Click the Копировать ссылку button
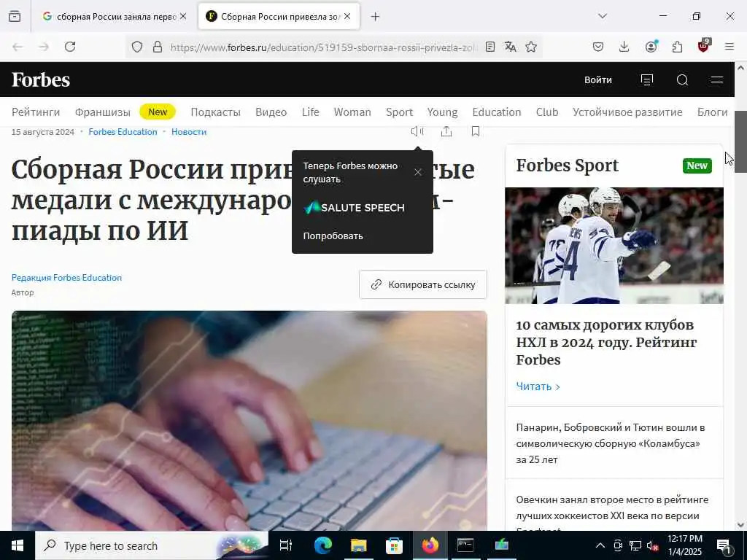This screenshot has width=747, height=560. 423,285
